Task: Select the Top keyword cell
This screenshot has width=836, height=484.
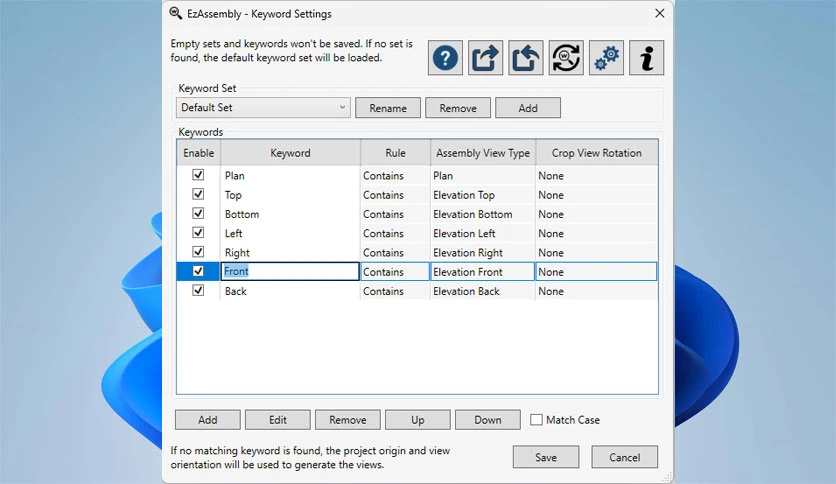Action: [x=290, y=195]
